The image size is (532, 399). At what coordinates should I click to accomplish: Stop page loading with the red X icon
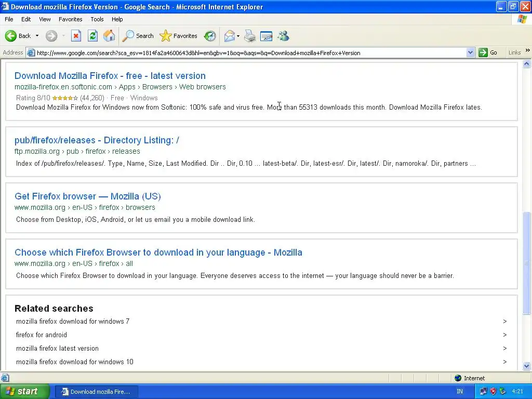pos(76,36)
